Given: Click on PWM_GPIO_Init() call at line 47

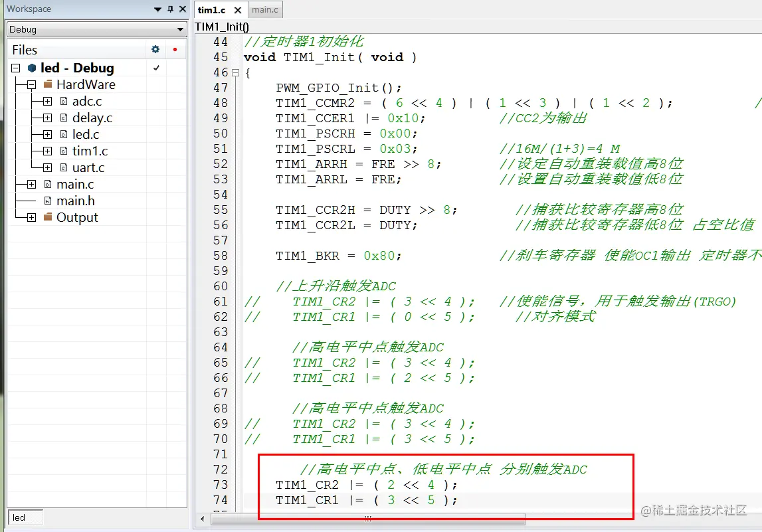Looking at the screenshot, I should (x=339, y=88).
